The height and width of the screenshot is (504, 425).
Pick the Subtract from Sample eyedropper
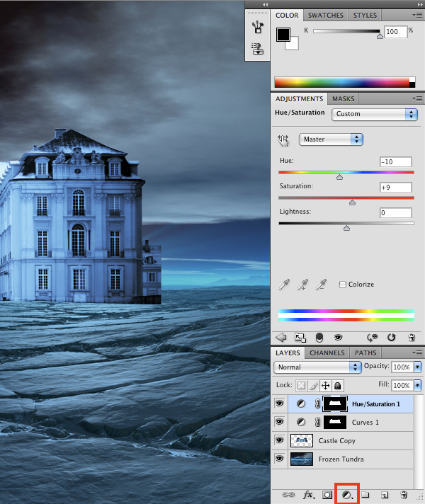[321, 285]
